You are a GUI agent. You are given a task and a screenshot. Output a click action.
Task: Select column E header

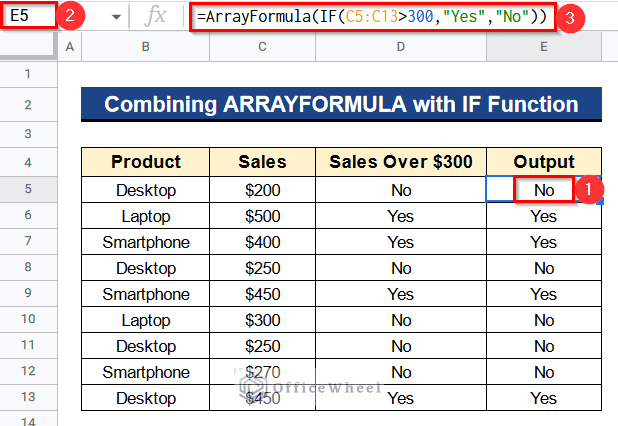click(544, 47)
